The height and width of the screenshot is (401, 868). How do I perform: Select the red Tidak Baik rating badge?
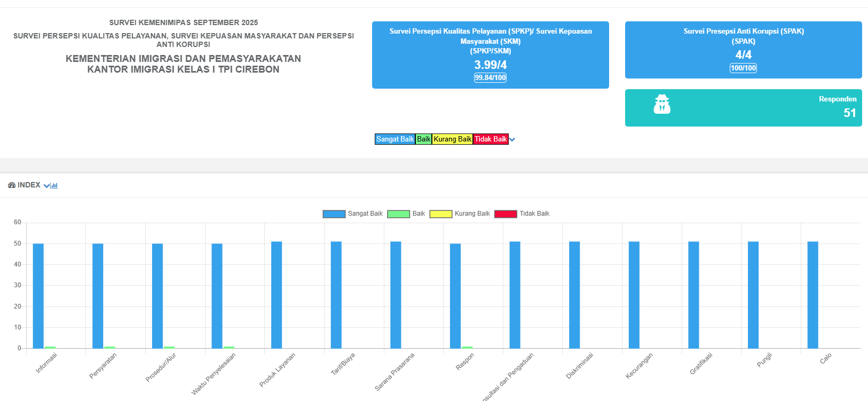pyautogui.click(x=491, y=139)
